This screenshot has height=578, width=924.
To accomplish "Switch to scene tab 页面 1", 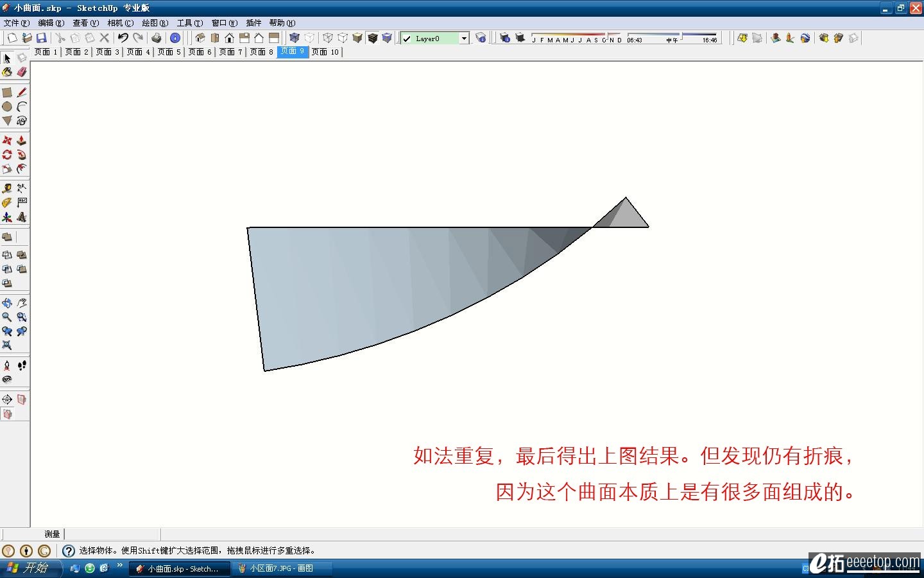I will pyautogui.click(x=46, y=52).
